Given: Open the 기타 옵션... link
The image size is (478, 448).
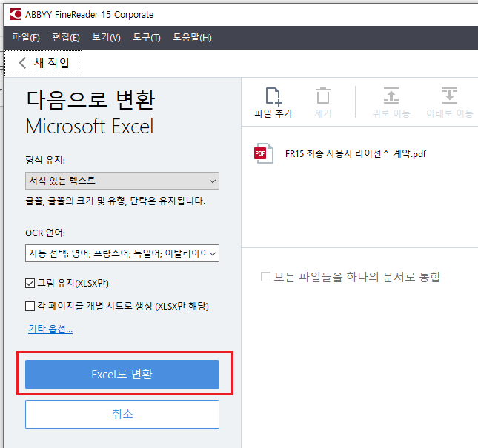Looking at the screenshot, I should (50, 329).
